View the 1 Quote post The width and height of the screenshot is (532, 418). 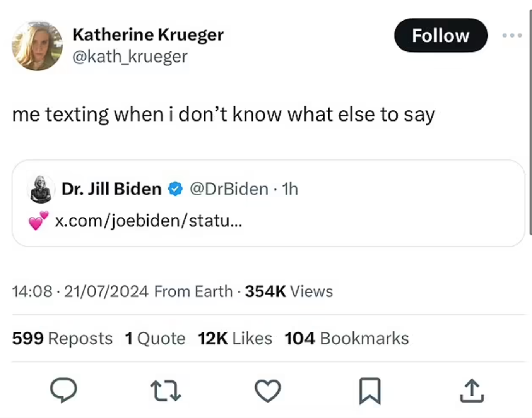[155, 339]
